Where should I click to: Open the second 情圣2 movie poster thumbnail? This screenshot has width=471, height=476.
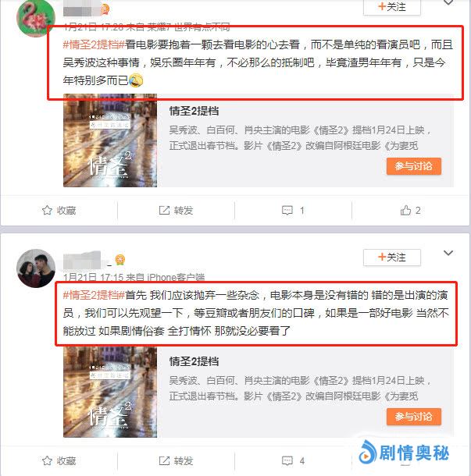click(x=110, y=392)
